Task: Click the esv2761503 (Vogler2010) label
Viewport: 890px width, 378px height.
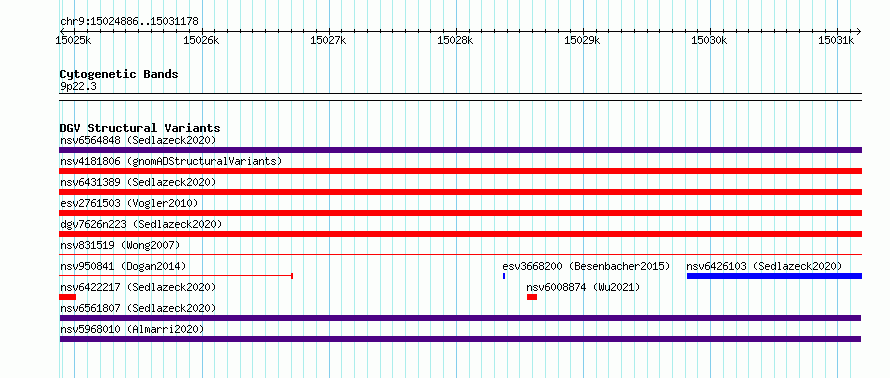Action: coord(129,203)
